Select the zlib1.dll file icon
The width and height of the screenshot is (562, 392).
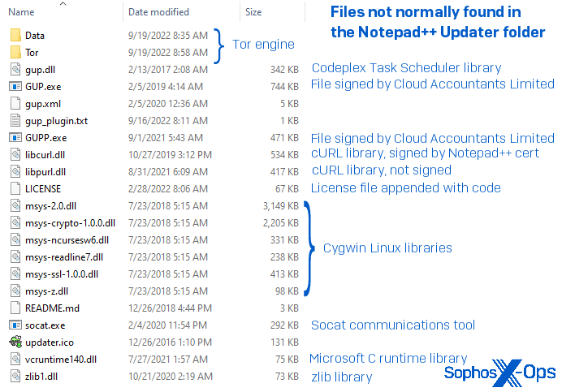(x=15, y=377)
